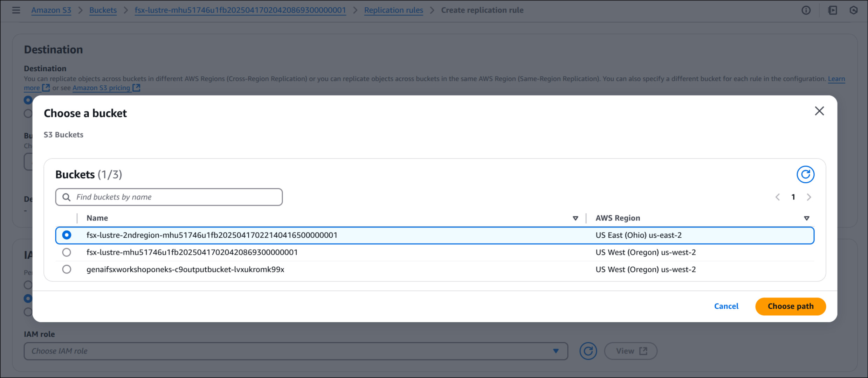Click the info circle icon in top bar
Image resolution: width=868 pixels, height=378 pixels.
coord(806,10)
